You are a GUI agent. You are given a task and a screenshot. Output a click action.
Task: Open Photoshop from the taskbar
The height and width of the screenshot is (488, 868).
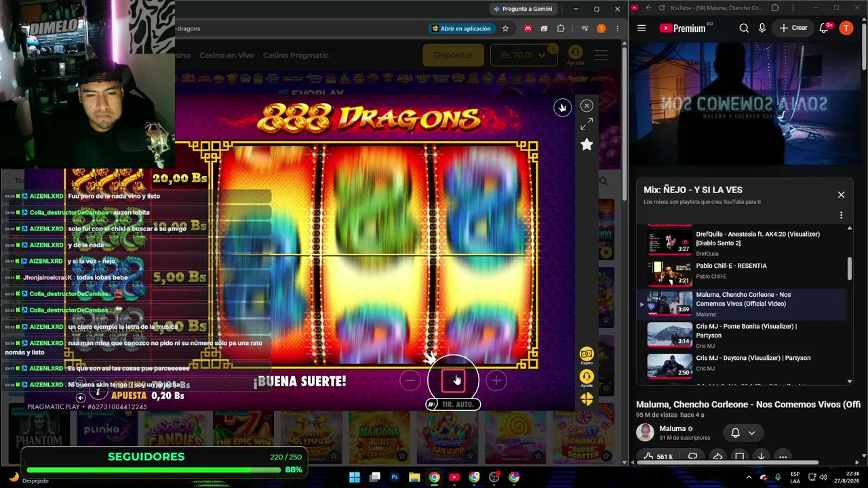coord(395,477)
